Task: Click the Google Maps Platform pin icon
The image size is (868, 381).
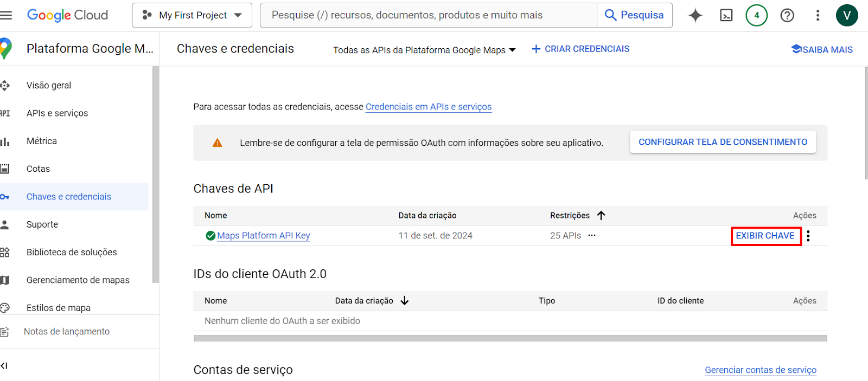Action: coord(5,48)
